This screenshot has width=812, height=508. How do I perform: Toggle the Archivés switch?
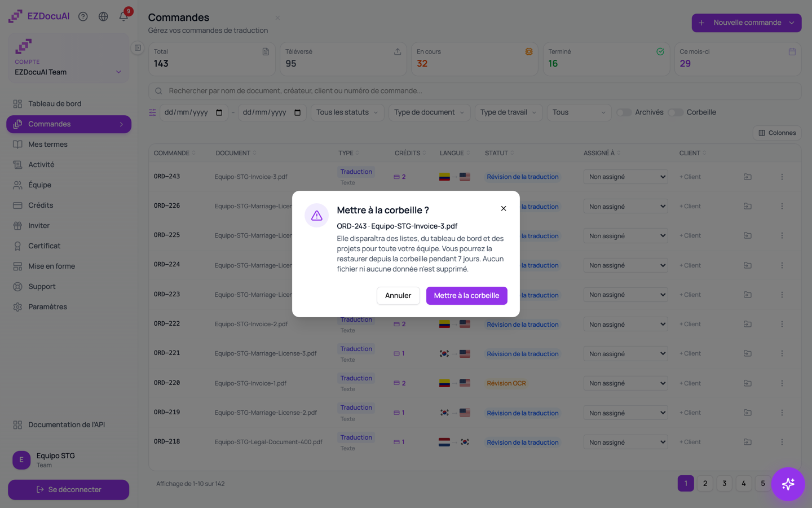[624, 112]
